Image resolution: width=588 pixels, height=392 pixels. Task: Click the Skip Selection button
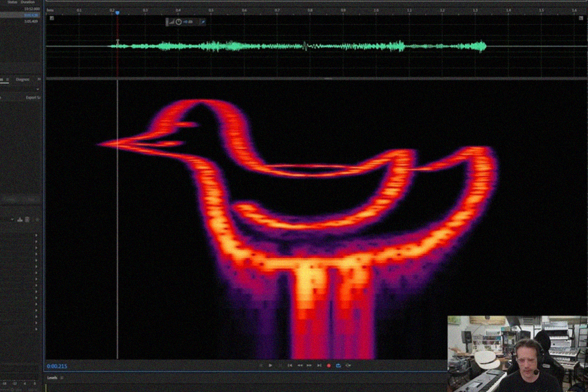pos(348,366)
